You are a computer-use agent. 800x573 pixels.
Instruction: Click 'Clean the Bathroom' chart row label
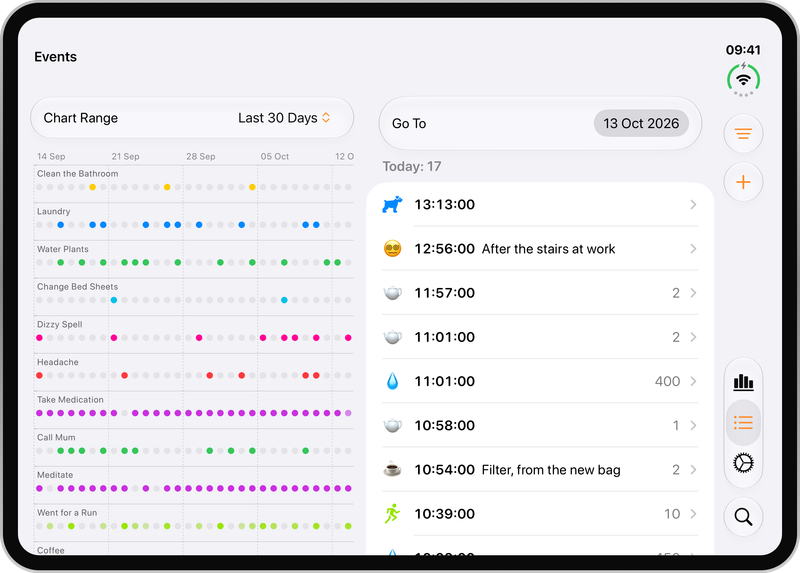click(x=78, y=173)
